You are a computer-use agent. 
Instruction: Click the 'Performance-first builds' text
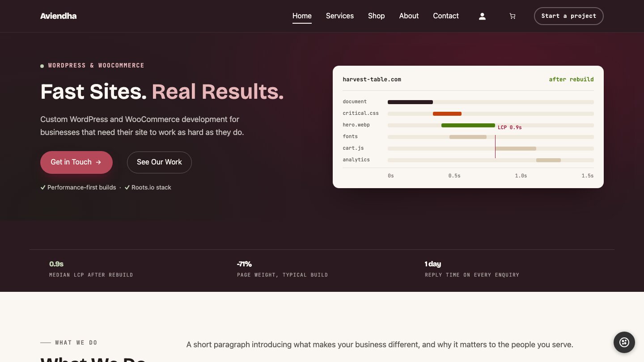point(82,187)
